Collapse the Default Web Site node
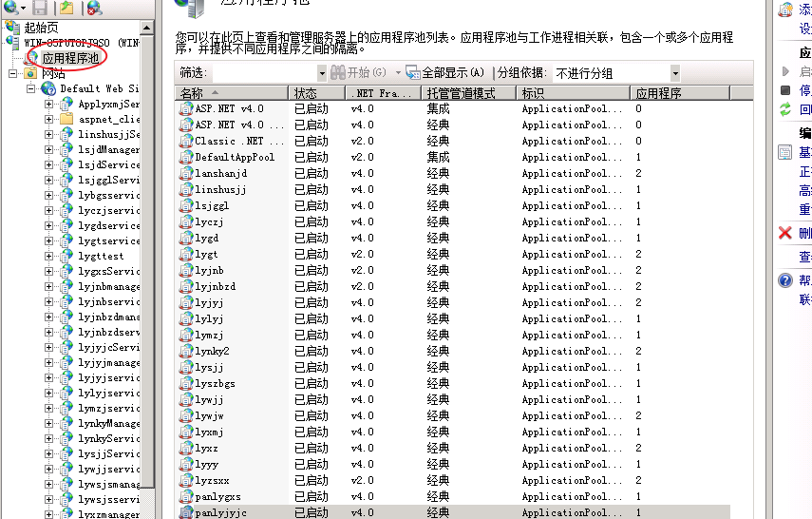The height and width of the screenshot is (519, 812). [x=30, y=88]
